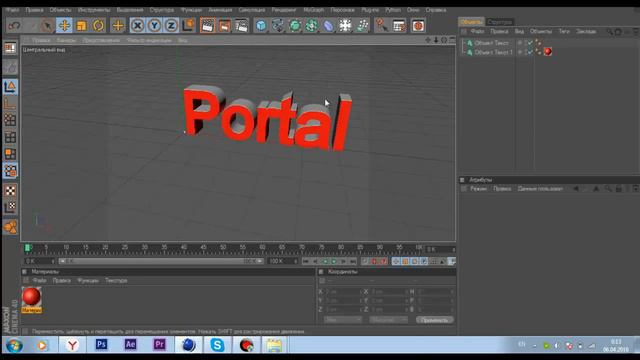The width and height of the screenshot is (640, 360).
Task: Click the timeline preview range slider bar
Action: [x=161, y=261]
